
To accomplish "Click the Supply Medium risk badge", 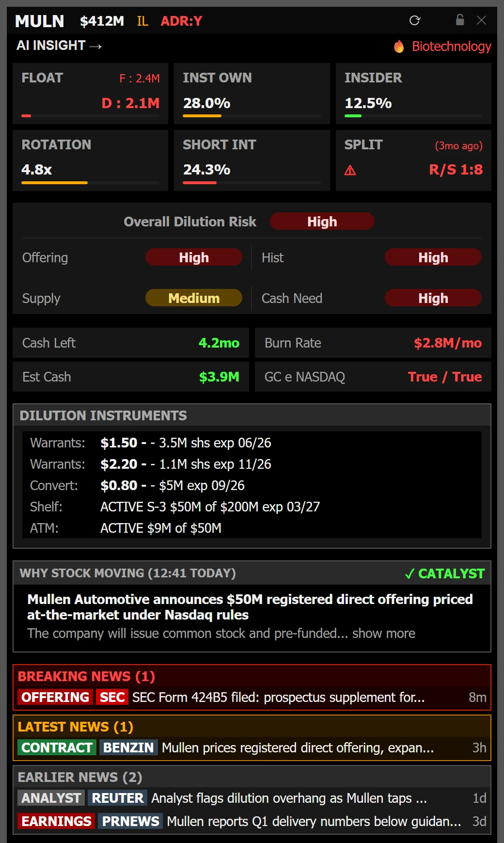I will tap(194, 298).
